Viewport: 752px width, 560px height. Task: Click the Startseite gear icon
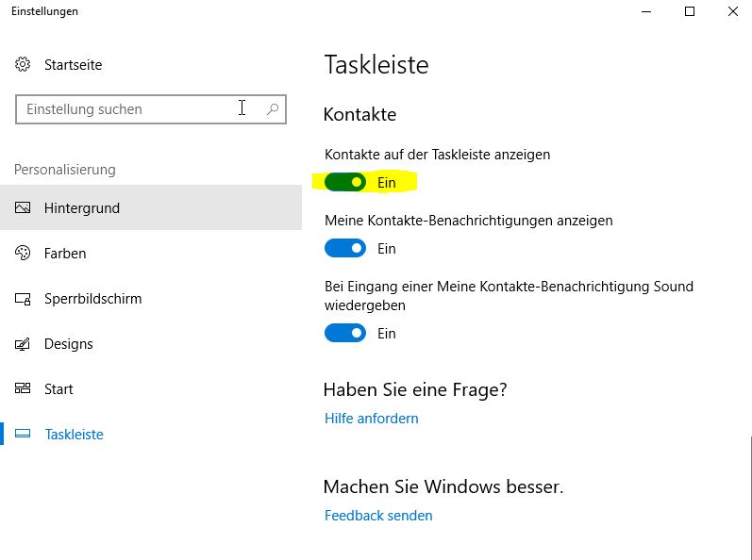(x=23, y=64)
